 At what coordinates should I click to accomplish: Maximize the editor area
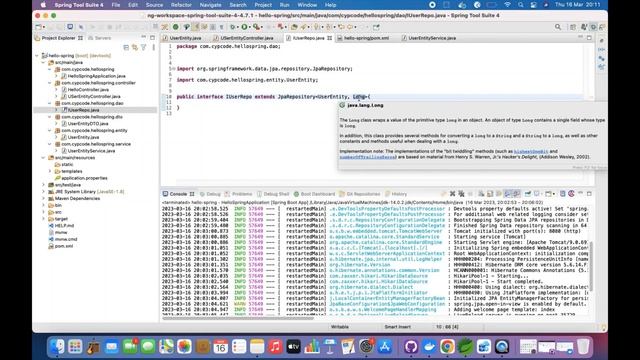coord(589,38)
